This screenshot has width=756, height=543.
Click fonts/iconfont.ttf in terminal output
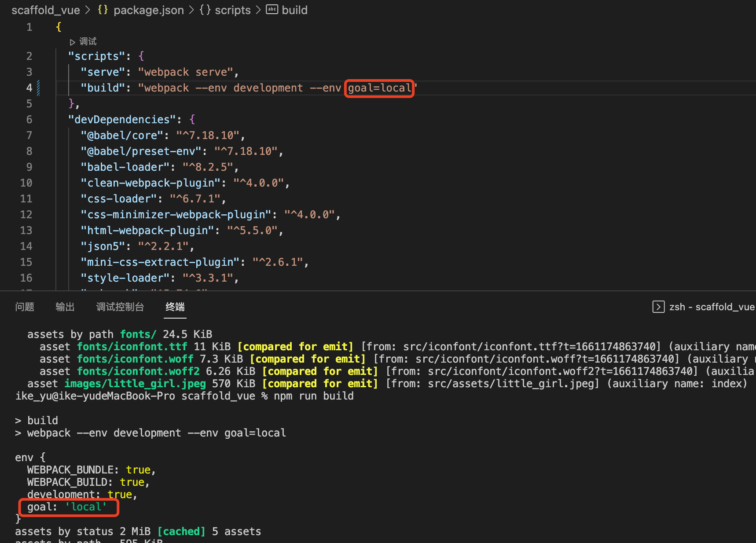132,347
